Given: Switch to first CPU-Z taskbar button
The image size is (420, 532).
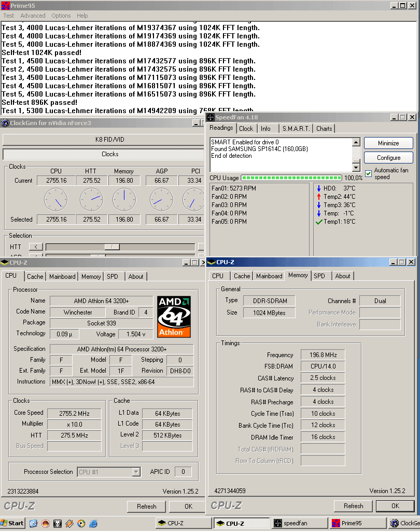Looking at the screenshot, I should tap(184, 523).
